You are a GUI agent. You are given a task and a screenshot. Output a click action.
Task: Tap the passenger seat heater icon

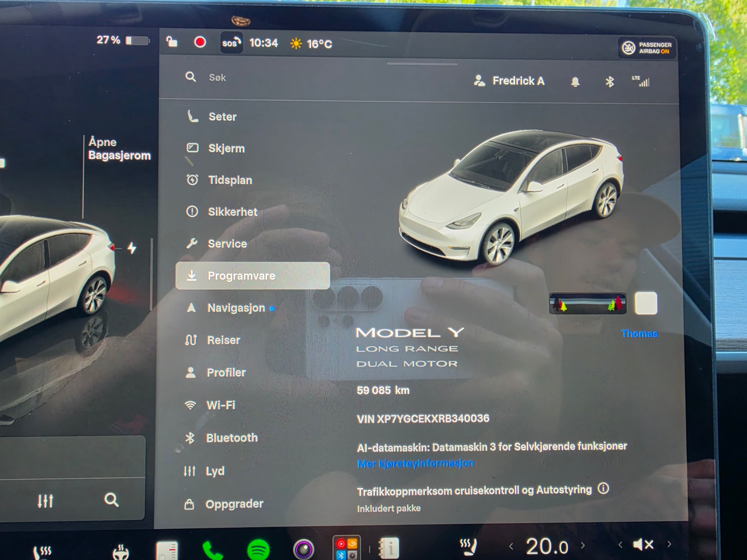468,546
